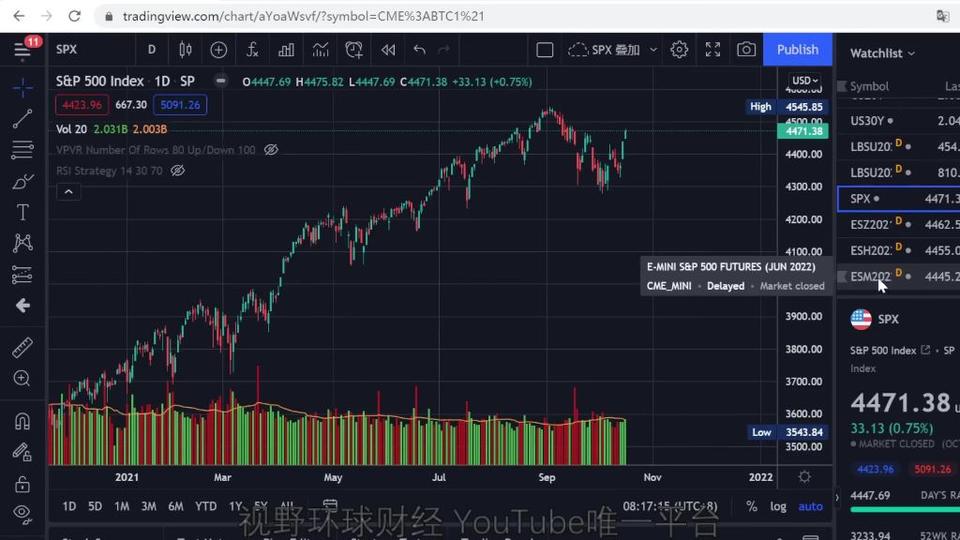Screen dimensions: 960x540
Task: Select ESH202 row in the watchlist
Action: tap(898, 250)
